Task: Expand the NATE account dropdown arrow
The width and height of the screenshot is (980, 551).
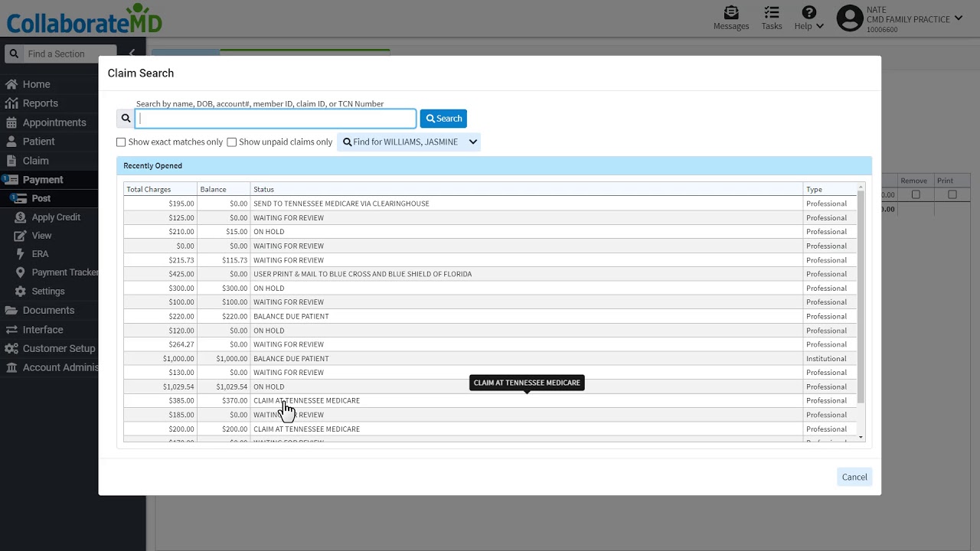Action: click(x=958, y=18)
